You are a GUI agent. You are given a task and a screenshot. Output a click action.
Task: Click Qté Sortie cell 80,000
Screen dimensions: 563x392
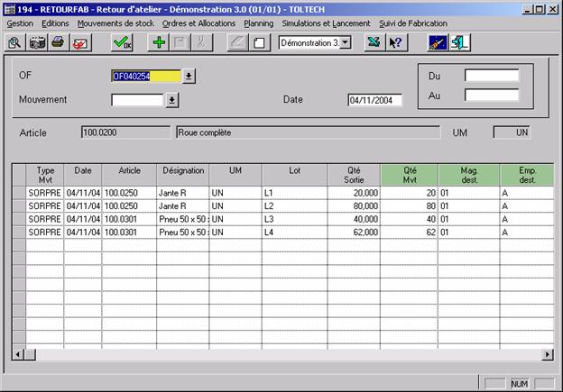[x=354, y=206]
